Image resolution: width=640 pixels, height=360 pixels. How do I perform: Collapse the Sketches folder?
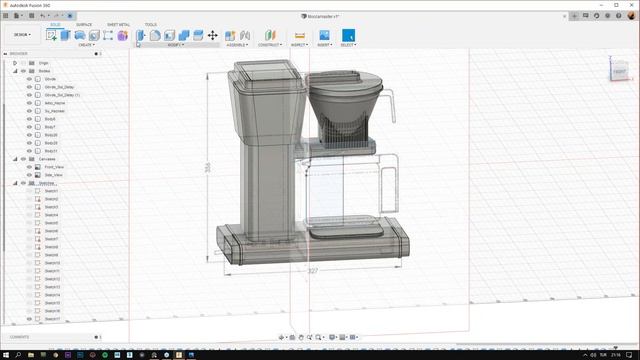coord(15,183)
